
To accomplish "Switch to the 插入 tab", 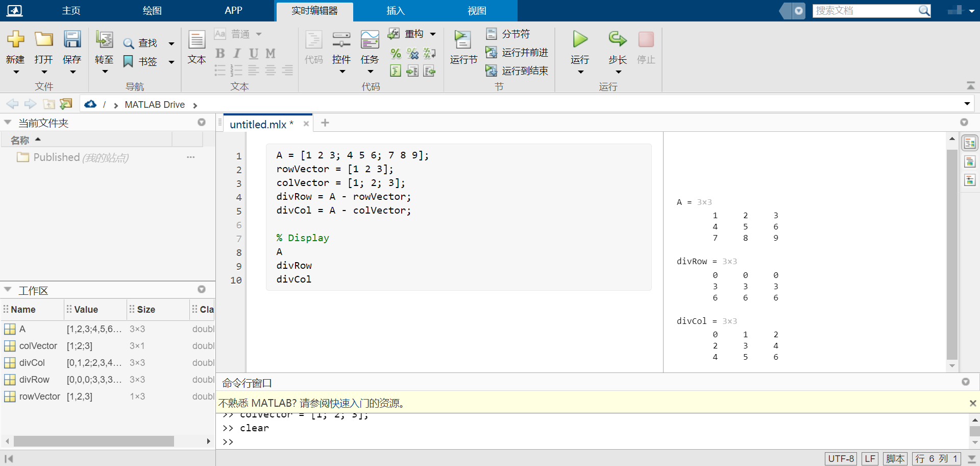I will [x=395, y=11].
